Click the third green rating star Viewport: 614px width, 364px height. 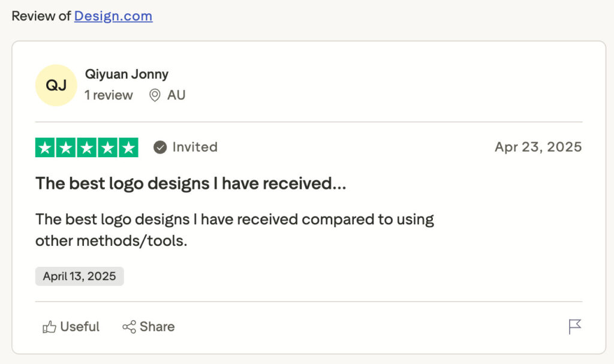(87, 148)
